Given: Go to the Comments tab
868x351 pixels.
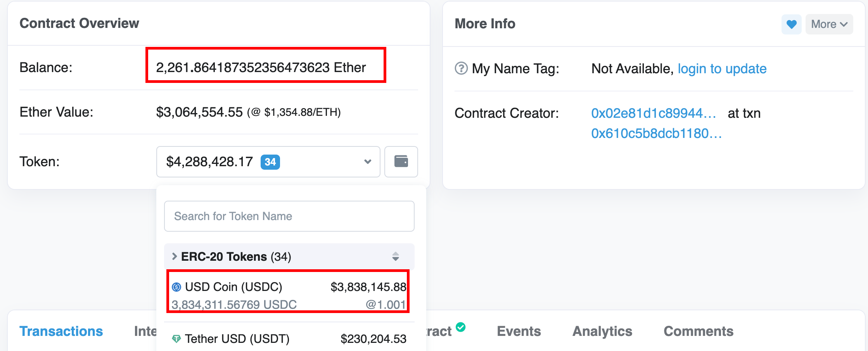Looking at the screenshot, I should pyautogui.click(x=698, y=331).
